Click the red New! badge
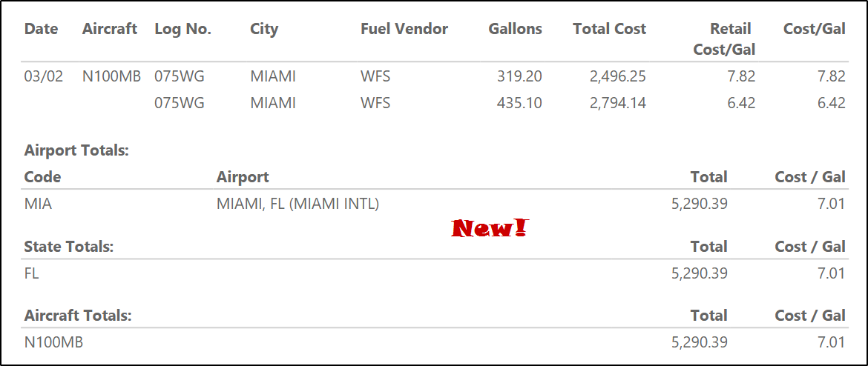This screenshot has height=366, width=868. coord(489,228)
